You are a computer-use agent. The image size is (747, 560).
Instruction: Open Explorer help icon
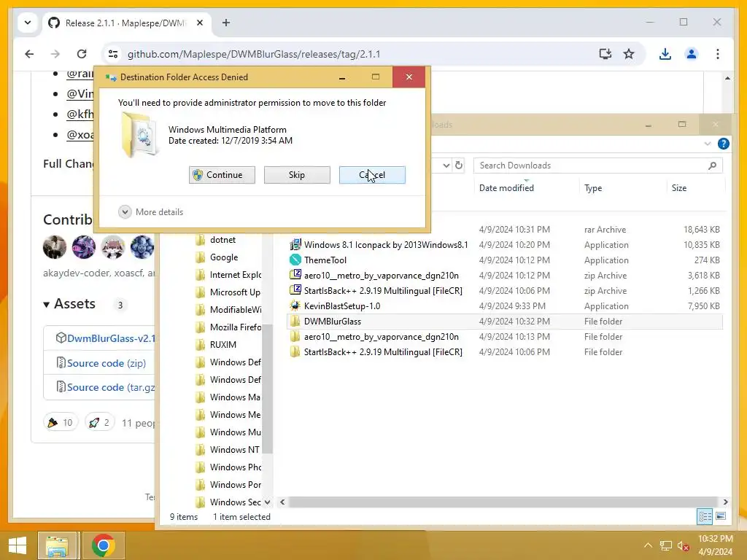[x=723, y=144]
